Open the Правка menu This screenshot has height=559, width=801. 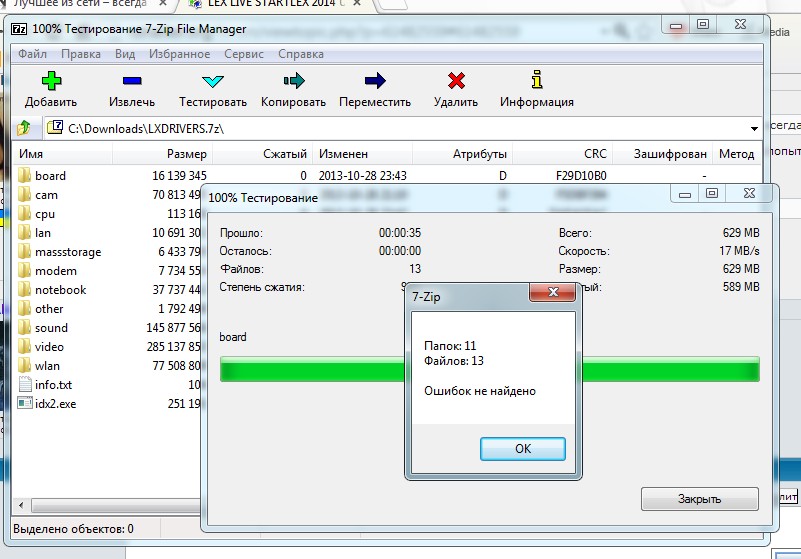[81, 54]
